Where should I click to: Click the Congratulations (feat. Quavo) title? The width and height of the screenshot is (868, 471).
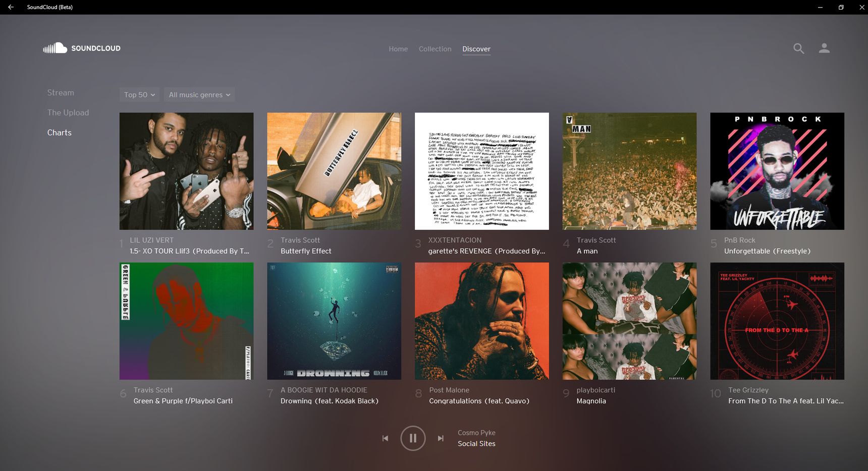[479, 401]
